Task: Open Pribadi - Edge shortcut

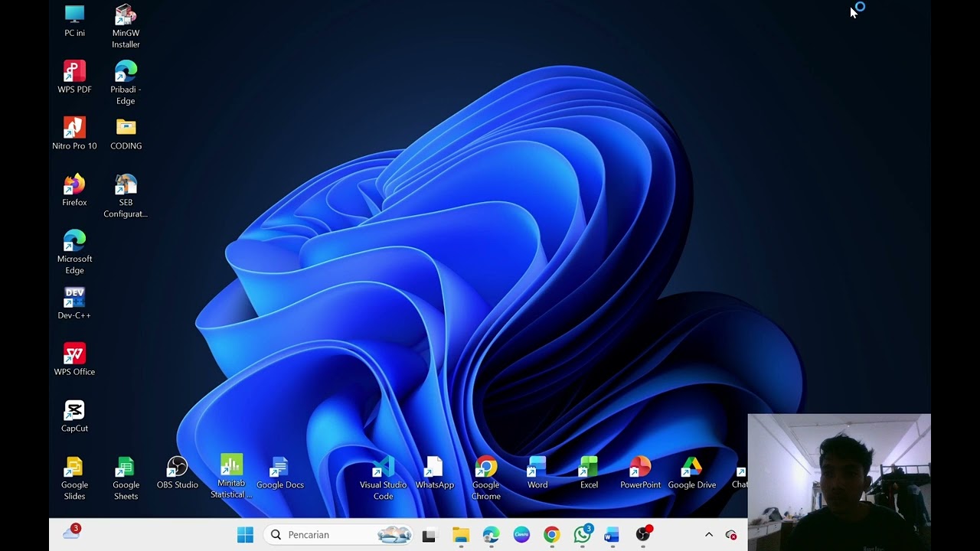Action: 126,83
